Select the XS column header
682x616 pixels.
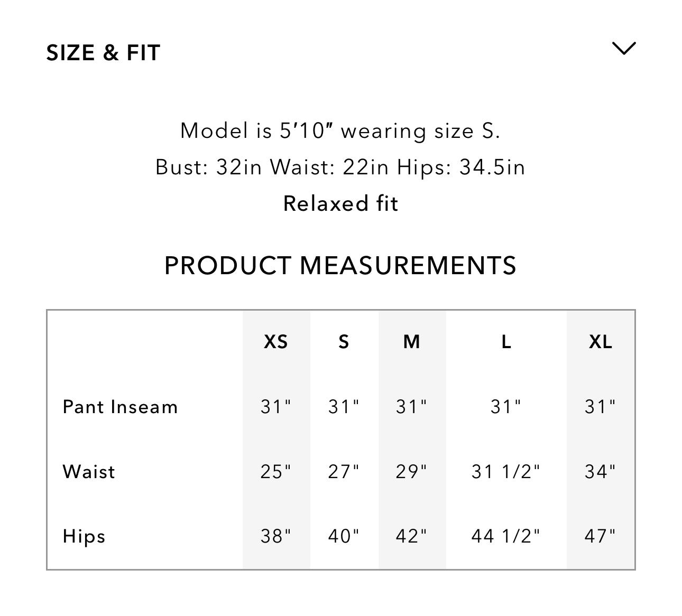pyautogui.click(x=277, y=342)
